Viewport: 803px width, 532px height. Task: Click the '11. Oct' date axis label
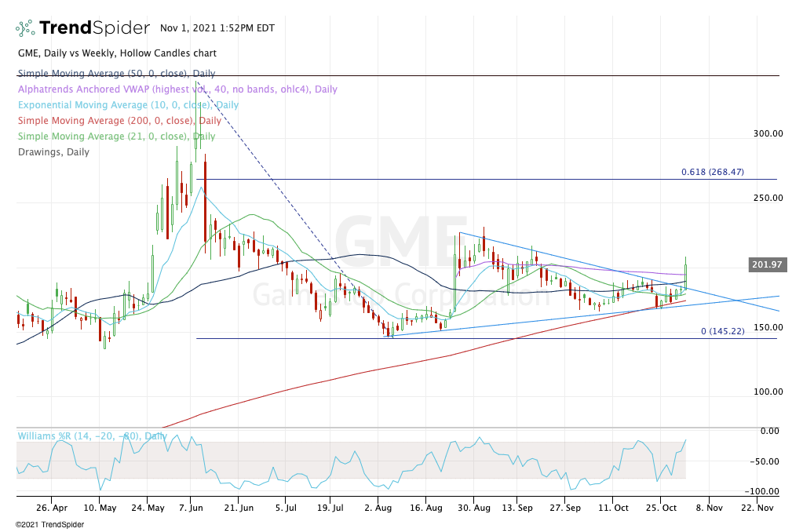point(614,508)
